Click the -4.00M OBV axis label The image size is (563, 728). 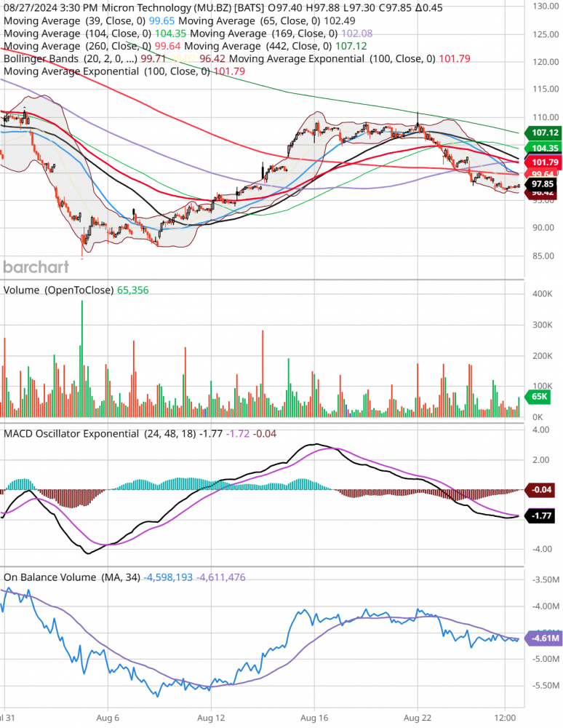pos(545,606)
